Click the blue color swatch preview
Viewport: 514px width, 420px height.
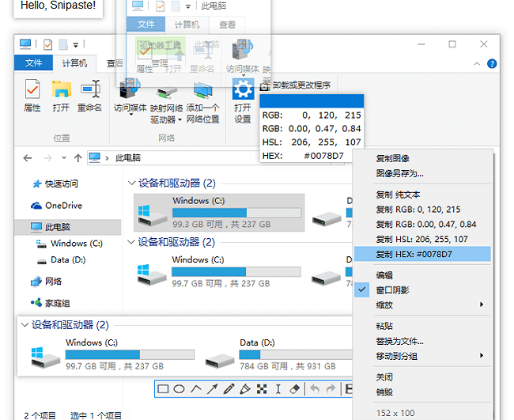(x=312, y=100)
